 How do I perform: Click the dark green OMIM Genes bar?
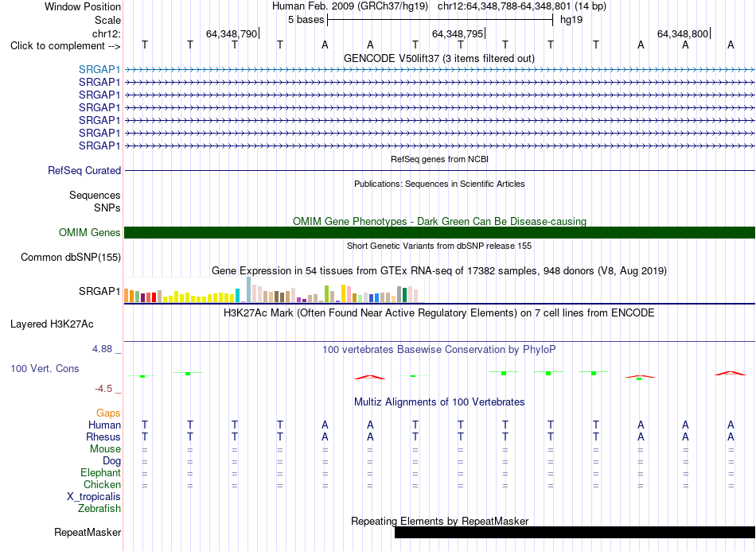(439, 233)
